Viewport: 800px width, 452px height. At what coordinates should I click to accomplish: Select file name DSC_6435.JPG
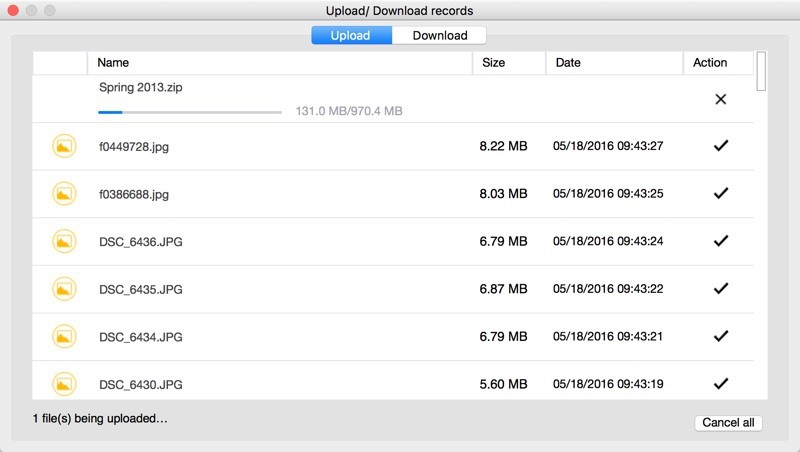[x=141, y=289]
